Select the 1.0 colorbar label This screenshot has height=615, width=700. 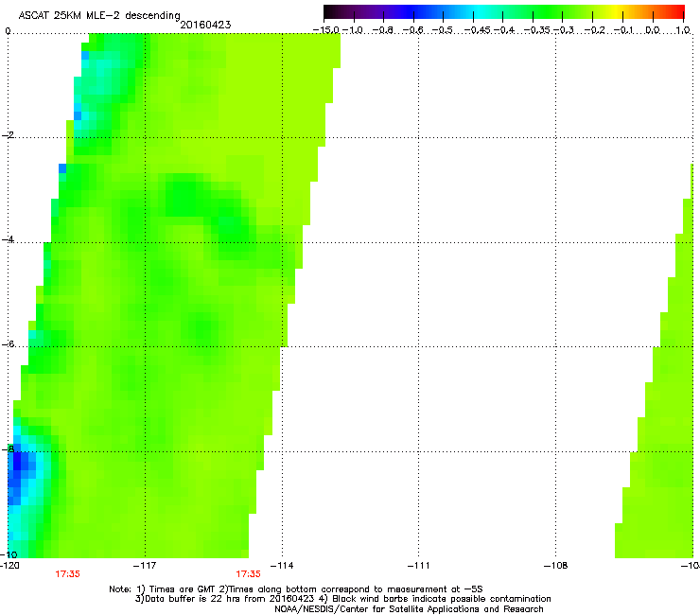683,30
